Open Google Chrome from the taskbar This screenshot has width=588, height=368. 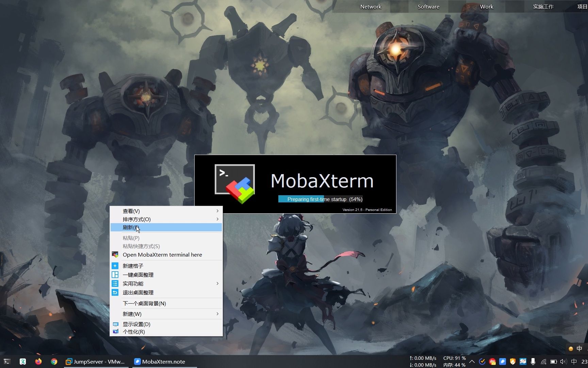coord(54,362)
